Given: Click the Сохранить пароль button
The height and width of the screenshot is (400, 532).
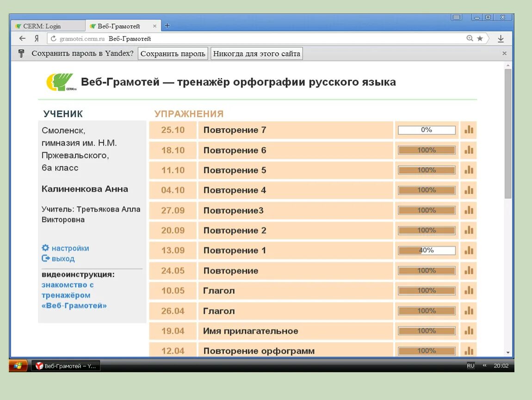Looking at the screenshot, I should click(x=173, y=54).
